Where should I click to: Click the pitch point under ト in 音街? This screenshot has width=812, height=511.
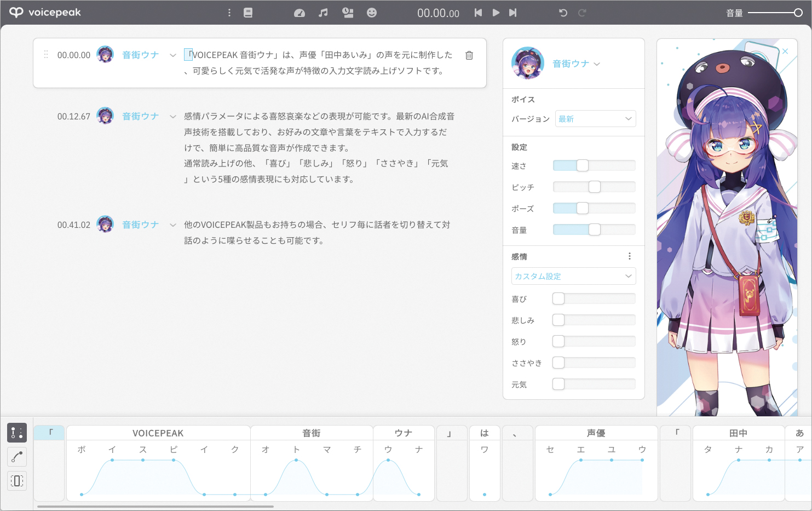[296, 460]
